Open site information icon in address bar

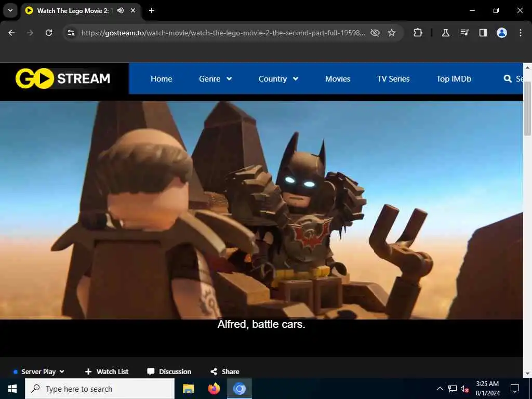71,33
